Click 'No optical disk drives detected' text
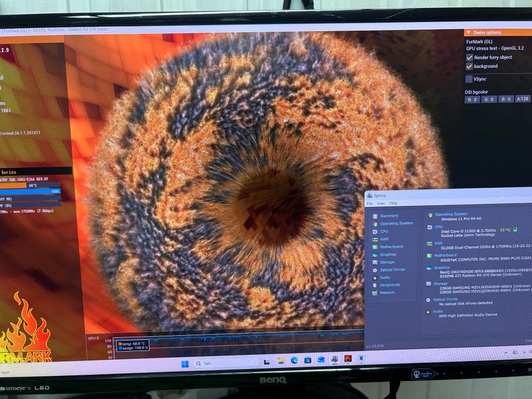Viewport: 532px width, 399px height. click(x=465, y=303)
